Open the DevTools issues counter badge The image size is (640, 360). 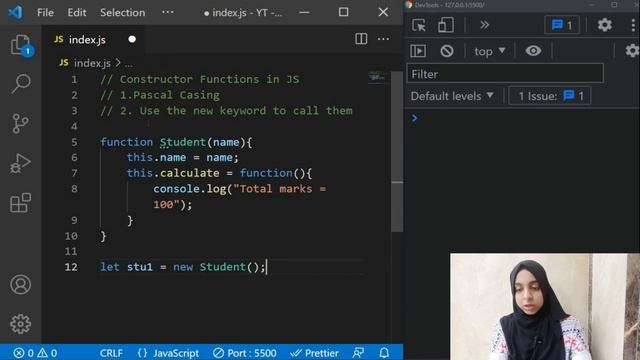coord(562,25)
